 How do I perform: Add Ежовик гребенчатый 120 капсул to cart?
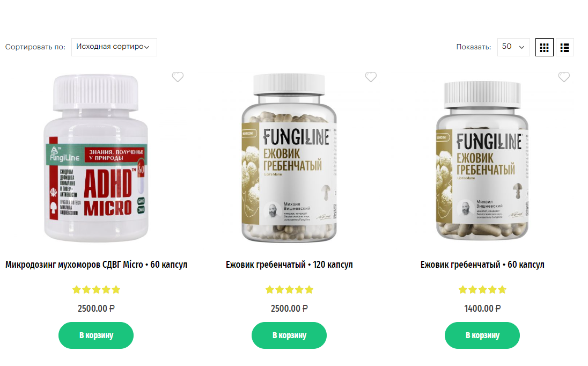point(289,335)
